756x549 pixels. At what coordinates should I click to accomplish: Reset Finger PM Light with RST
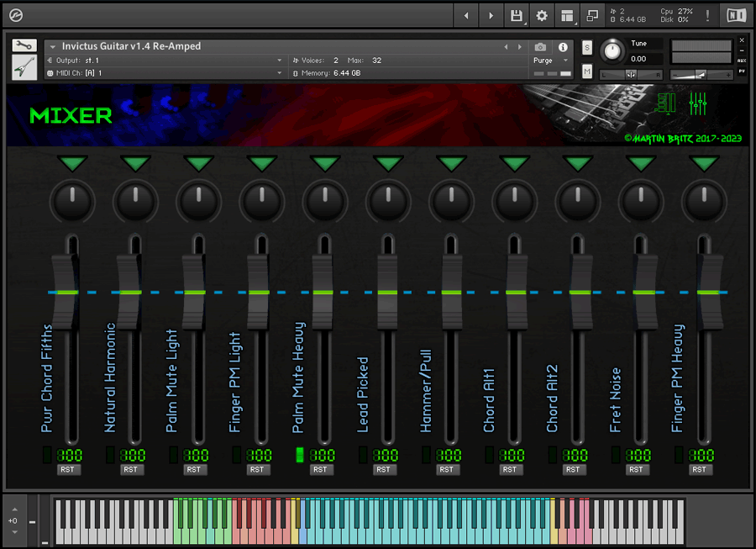pyautogui.click(x=257, y=469)
